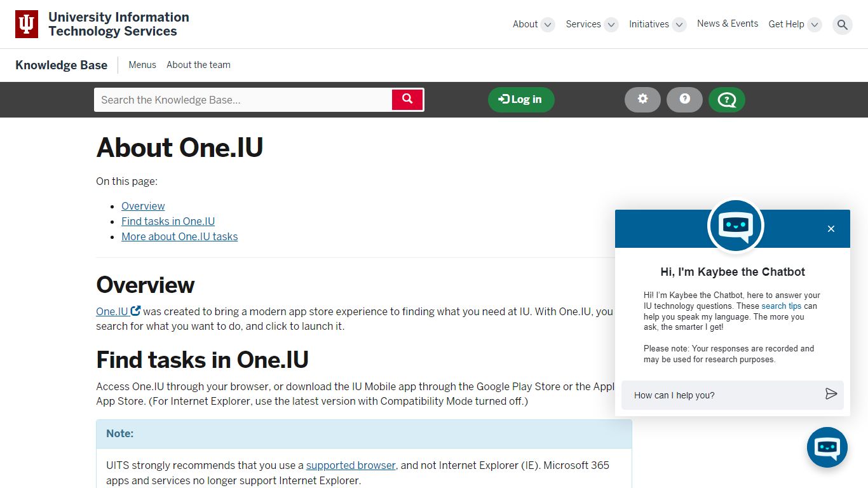Jump to the Overview section link
Image resolution: width=868 pixels, height=488 pixels.
pos(143,206)
